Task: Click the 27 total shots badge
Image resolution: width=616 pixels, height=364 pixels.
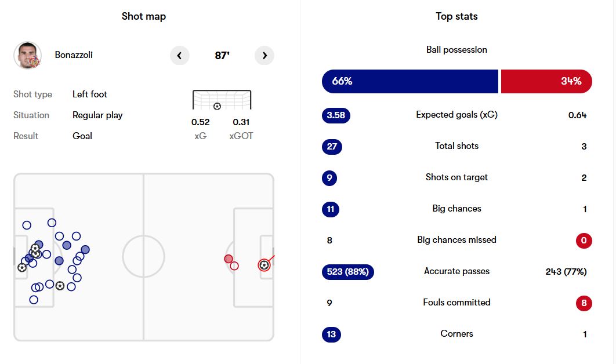Action: pyautogui.click(x=332, y=147)
